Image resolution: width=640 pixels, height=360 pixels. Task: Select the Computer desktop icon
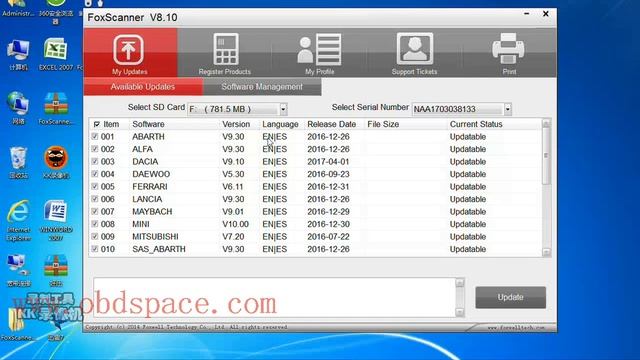pos(18,55)
